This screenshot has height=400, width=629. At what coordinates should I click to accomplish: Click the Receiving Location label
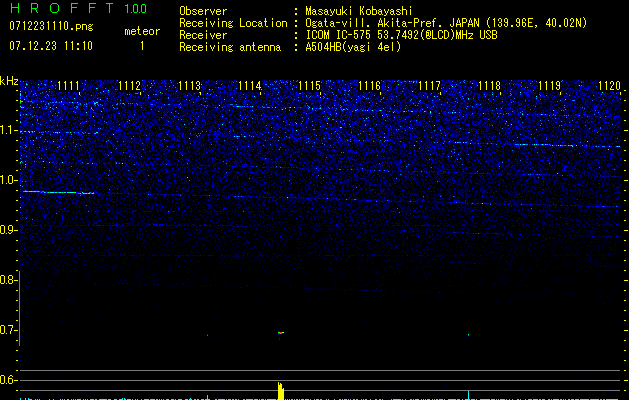click(233, 23)
